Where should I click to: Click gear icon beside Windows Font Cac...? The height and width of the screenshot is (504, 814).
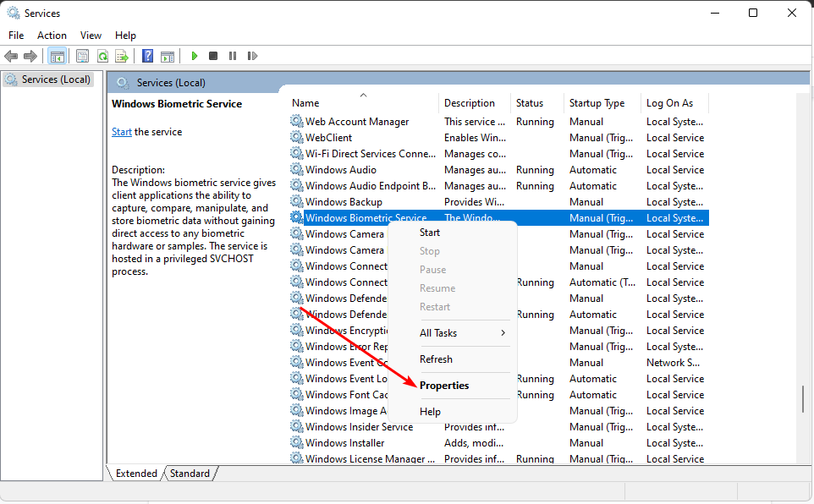(296, 394)
